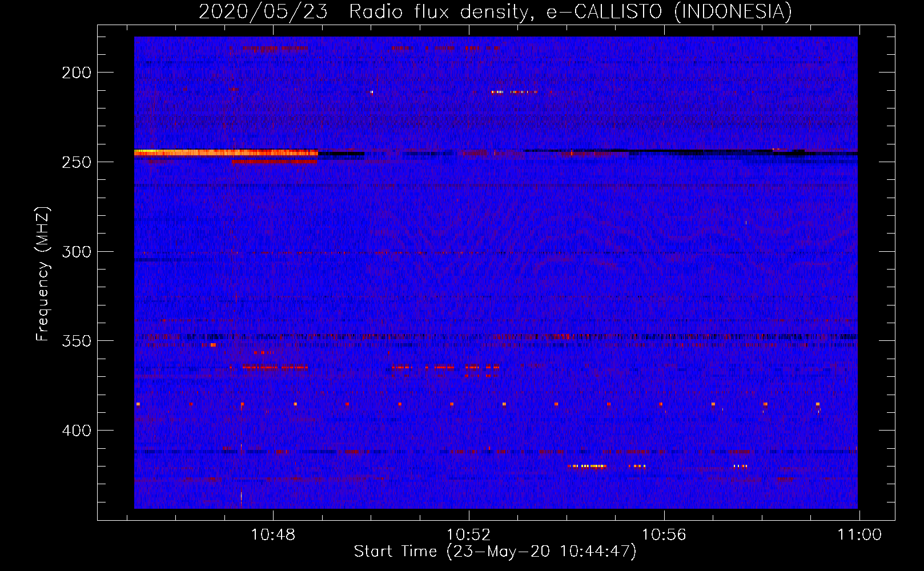Click the 300 frequency tick label

pyautogui.click(x=77, y=252)
